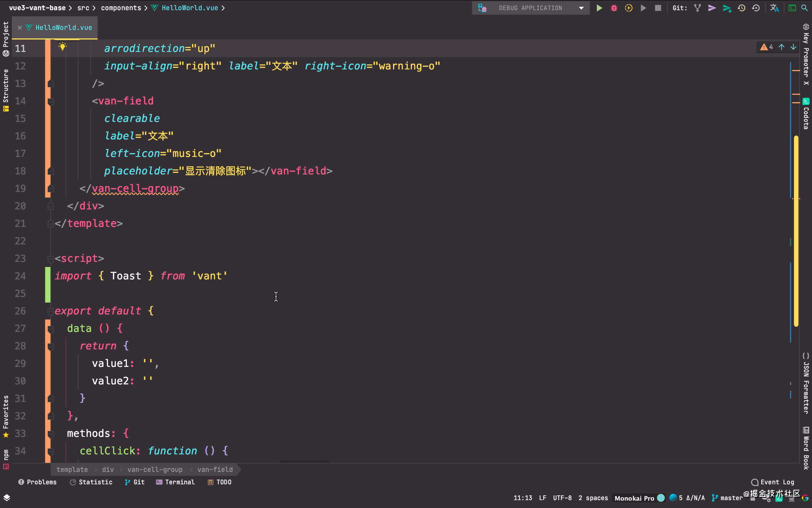Viewport: 812px width, 508px height.
Task: Click the yellow scrollbar thumb
Action: point(796,231)
